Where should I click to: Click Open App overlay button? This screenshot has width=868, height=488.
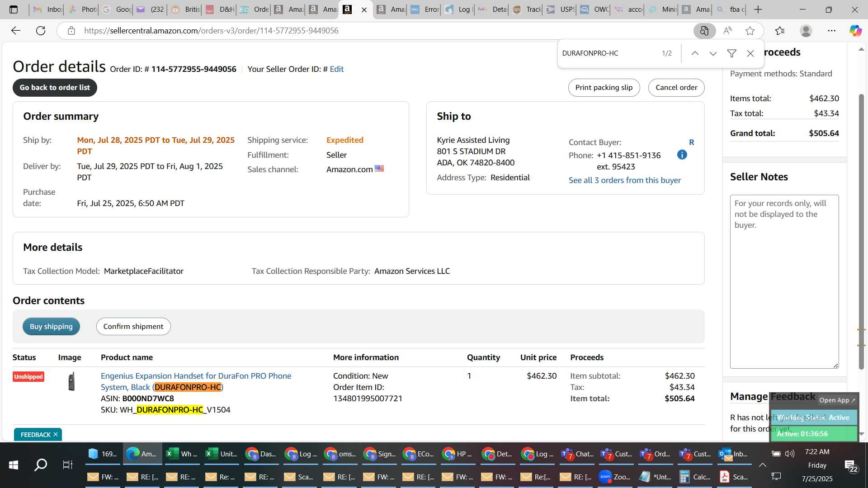coord(837,400)
